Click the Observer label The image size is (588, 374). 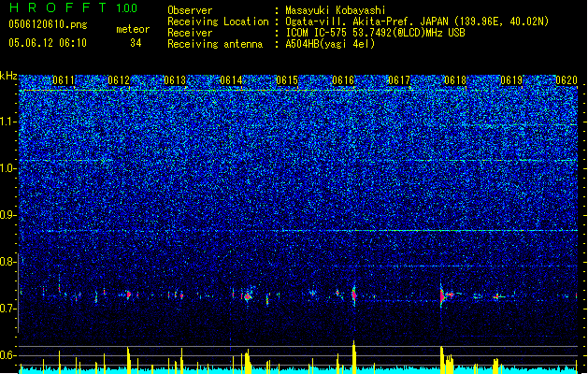tap(190, 10)
